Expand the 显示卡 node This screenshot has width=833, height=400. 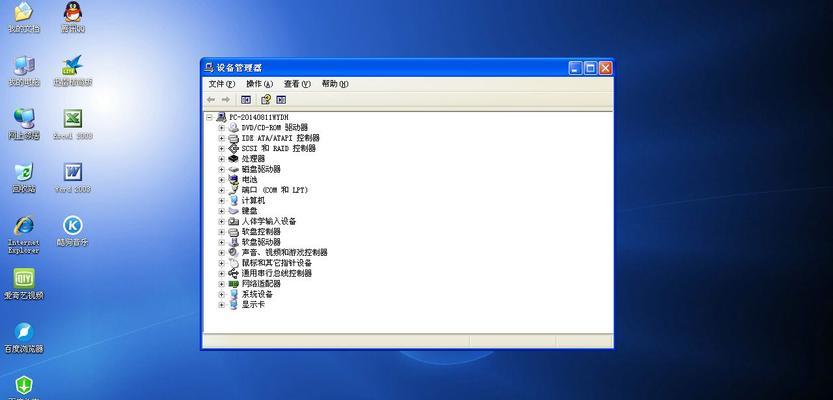tap(222, 305)
